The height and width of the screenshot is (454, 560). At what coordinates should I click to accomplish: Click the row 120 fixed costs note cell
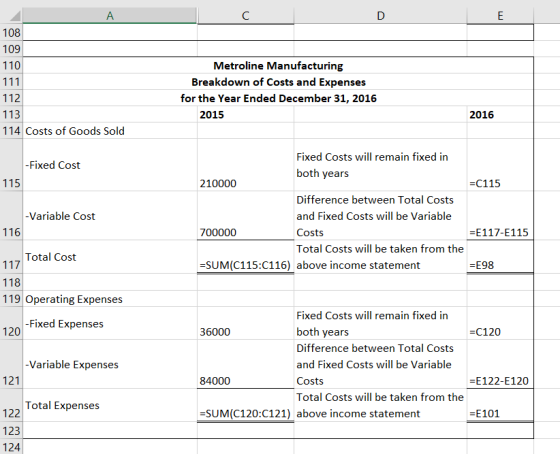pyautogui.click(x=380, y=324)
